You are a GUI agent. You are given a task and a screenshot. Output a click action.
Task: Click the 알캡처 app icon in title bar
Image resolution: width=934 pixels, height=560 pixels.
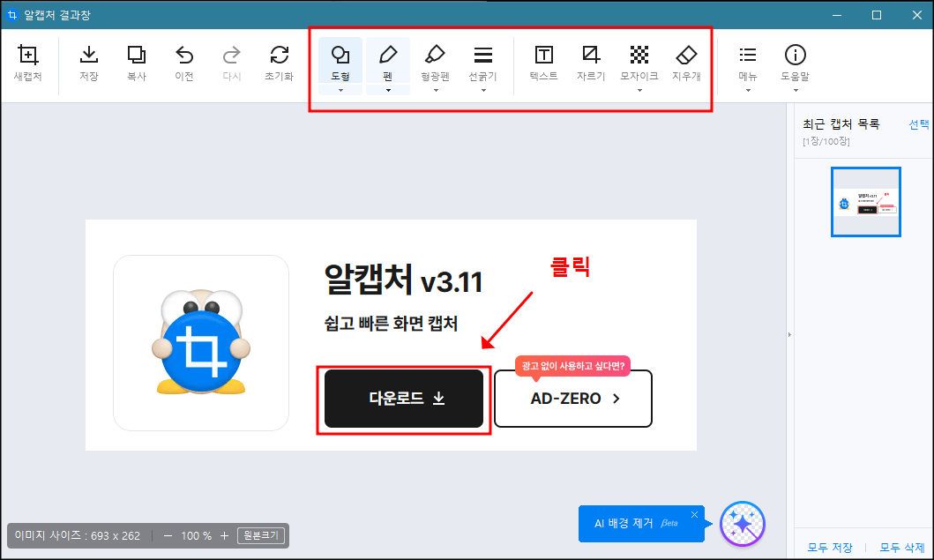[x=12, y=15]
